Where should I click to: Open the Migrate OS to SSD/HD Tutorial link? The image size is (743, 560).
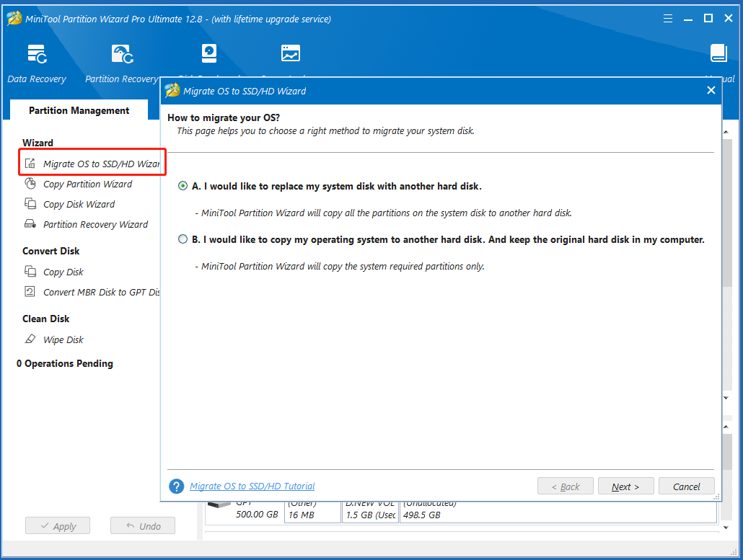[x=252, y=486]
